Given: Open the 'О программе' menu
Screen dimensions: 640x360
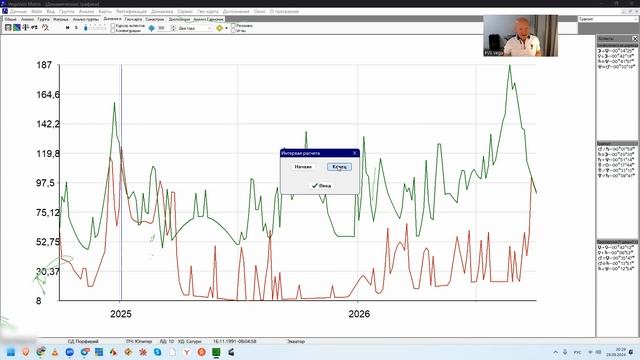Looking at the screenshot, I should pos(284,11).
